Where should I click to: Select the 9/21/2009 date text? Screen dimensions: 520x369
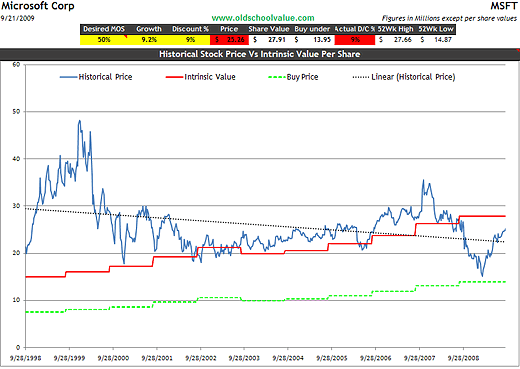[17, 18]
